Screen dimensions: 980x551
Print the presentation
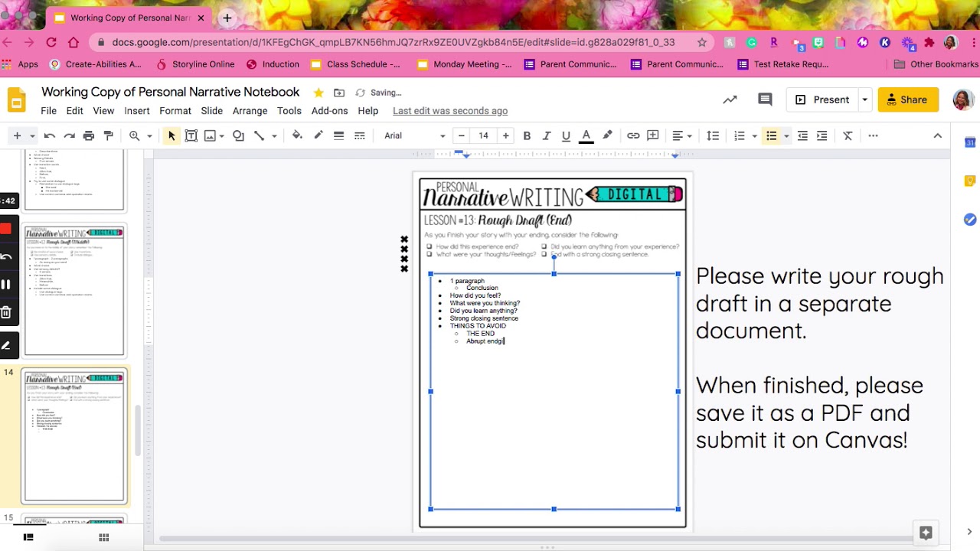89,135
